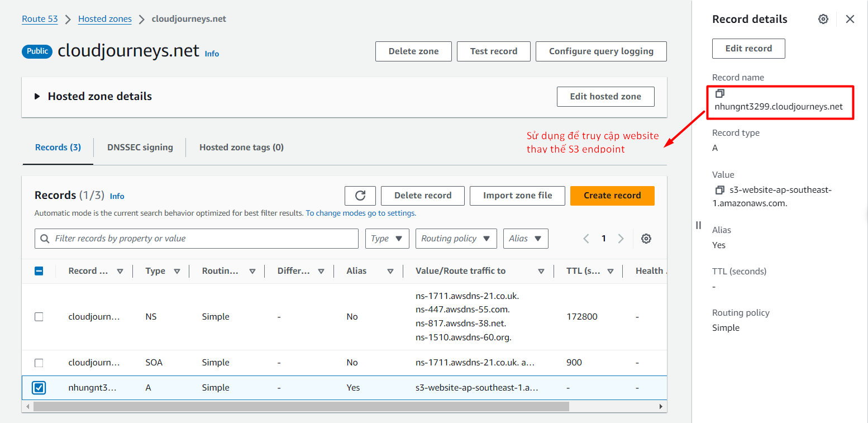Toggle the select-all records checkbox

(x=39, y=271)
